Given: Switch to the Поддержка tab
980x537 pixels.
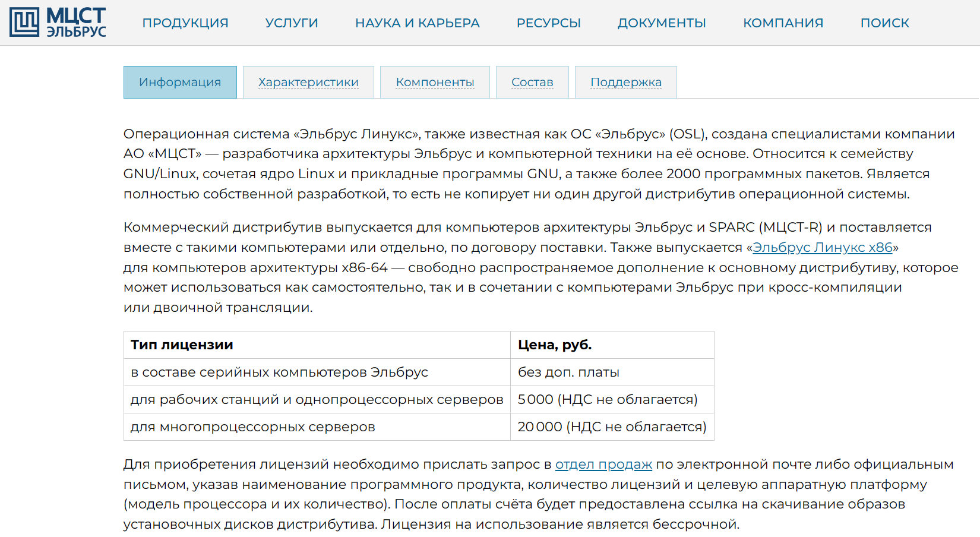Looking at the screenshot, I should [626, 82].
